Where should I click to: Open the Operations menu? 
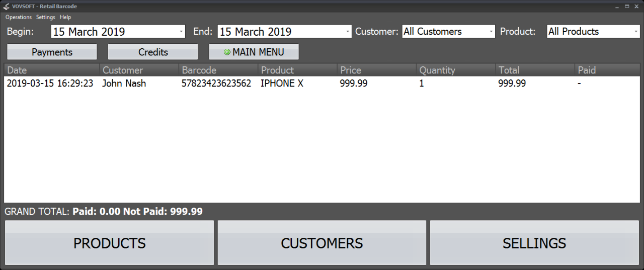point(19,17)
